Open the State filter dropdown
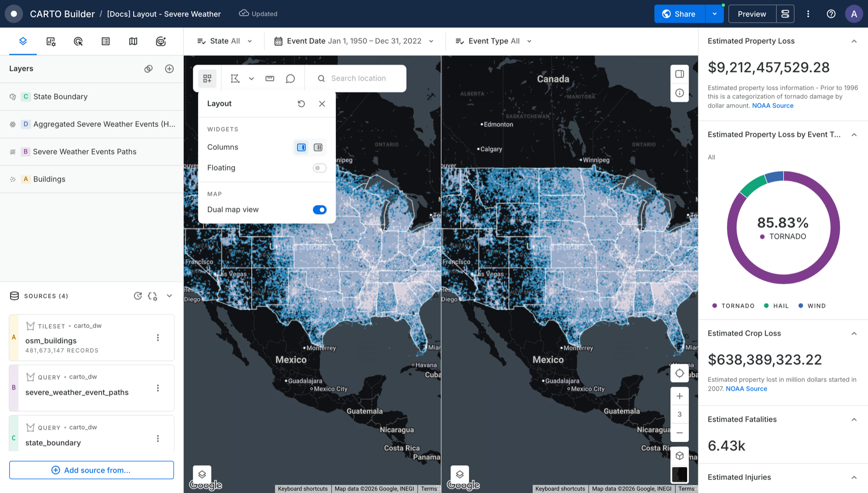 point(225,41)
